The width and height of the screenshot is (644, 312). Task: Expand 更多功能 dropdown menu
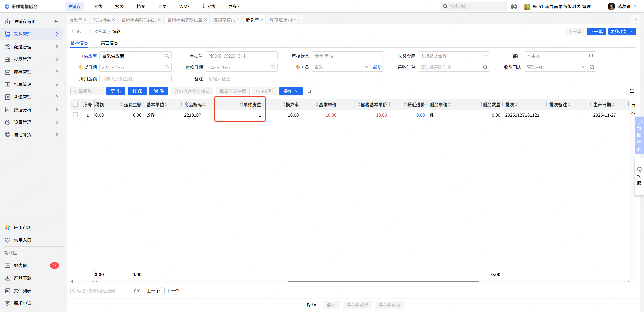(x=622, y=31)
